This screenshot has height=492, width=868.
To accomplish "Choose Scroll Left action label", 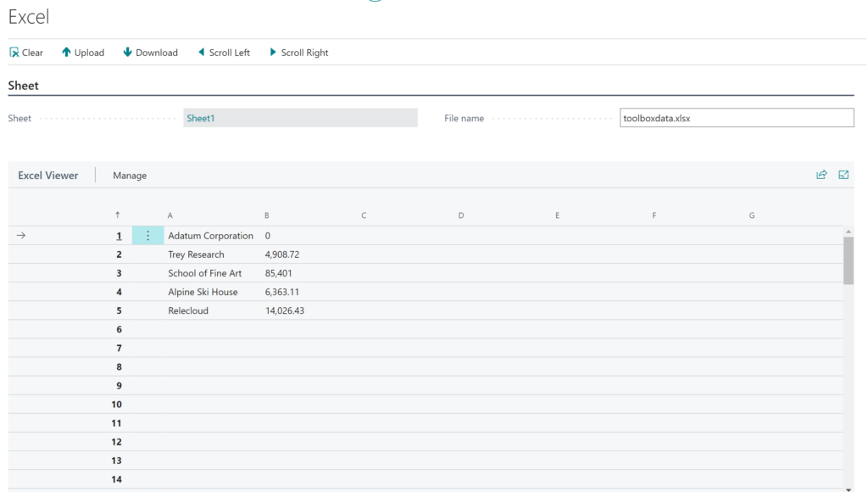I will point(229,53).
